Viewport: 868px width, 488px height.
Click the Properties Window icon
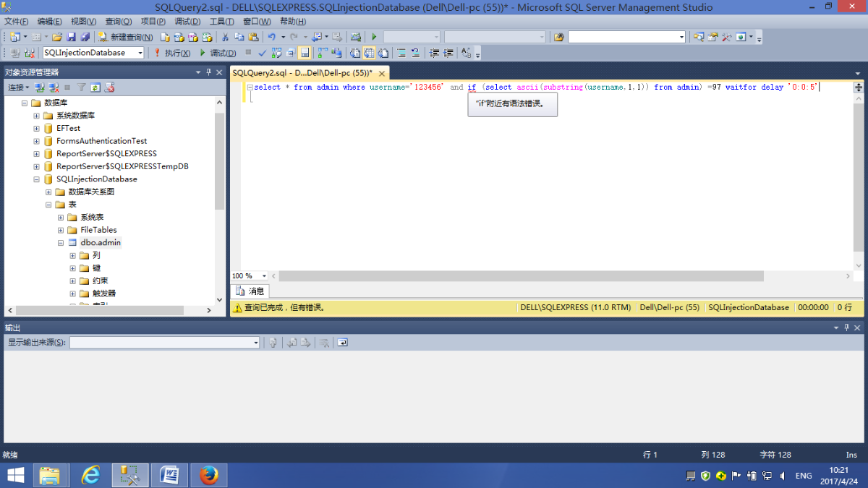[712, 36]
